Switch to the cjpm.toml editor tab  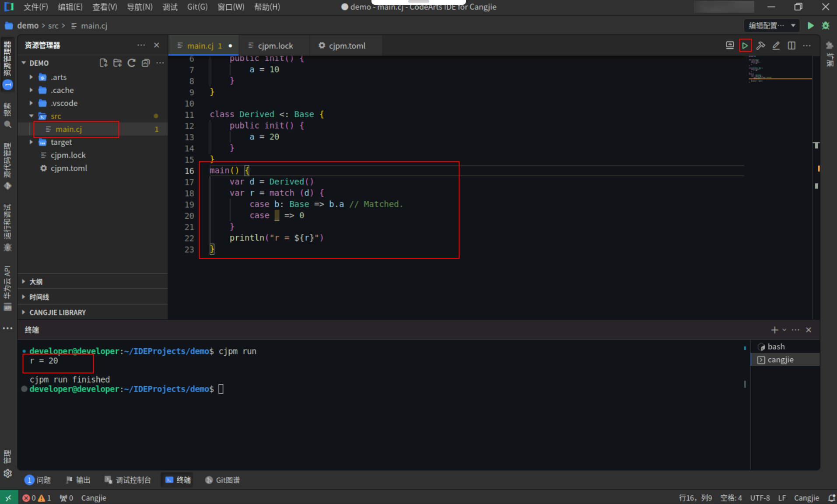point(346,45)
